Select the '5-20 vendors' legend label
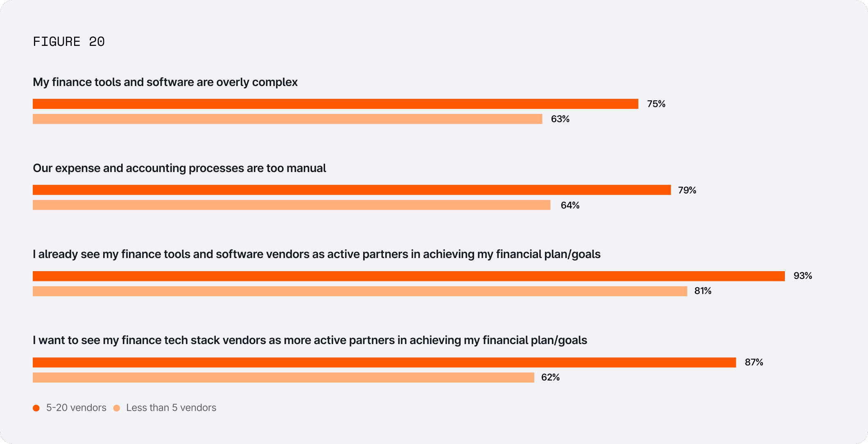The height and width of the screenshot is (444, 868). click(x=76, y=408)
